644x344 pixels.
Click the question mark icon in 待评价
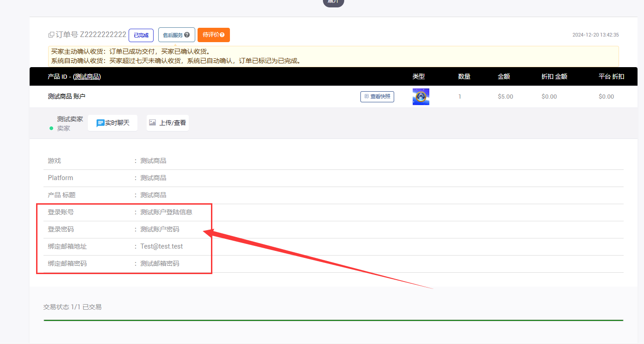[x=222, y=35]
